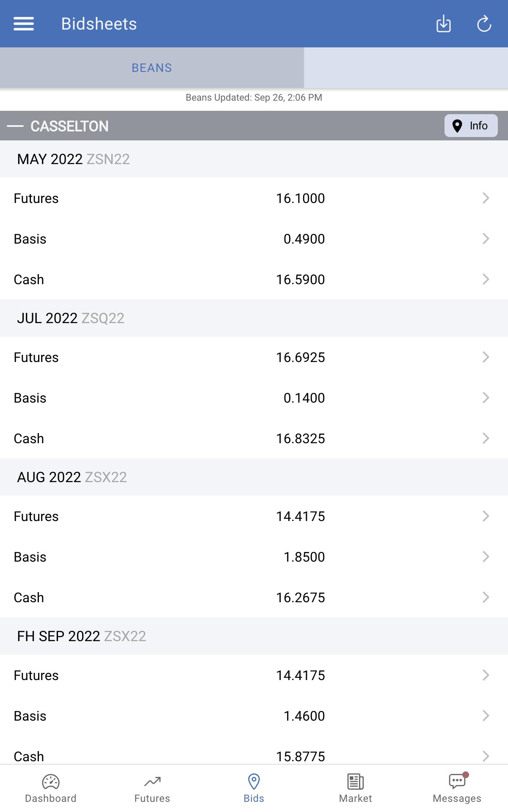Viewport: 508px width, 812px height.
Task: Open the hamburger menu
Action: coord(24,24)
